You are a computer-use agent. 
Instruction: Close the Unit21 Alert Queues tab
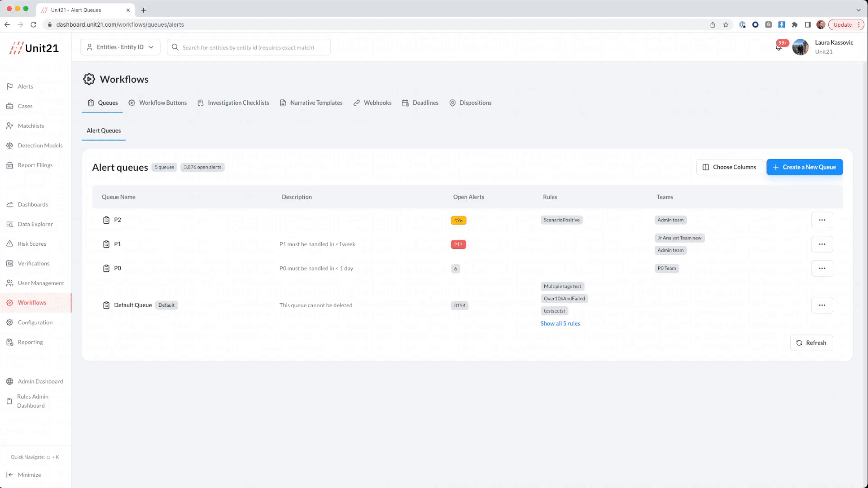[x=128, y=10]
